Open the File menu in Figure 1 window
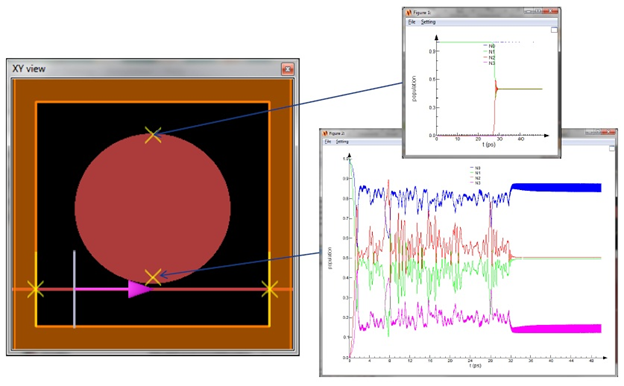The height and width of the screenshot is (386, 624). pyautogui.click(x=411, y=22)
